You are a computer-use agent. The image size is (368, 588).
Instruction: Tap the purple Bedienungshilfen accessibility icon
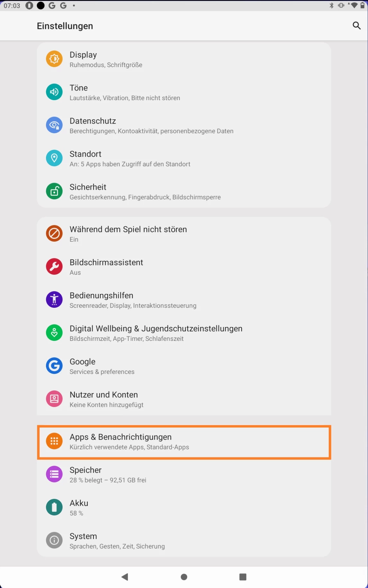[x=54, y=300]
